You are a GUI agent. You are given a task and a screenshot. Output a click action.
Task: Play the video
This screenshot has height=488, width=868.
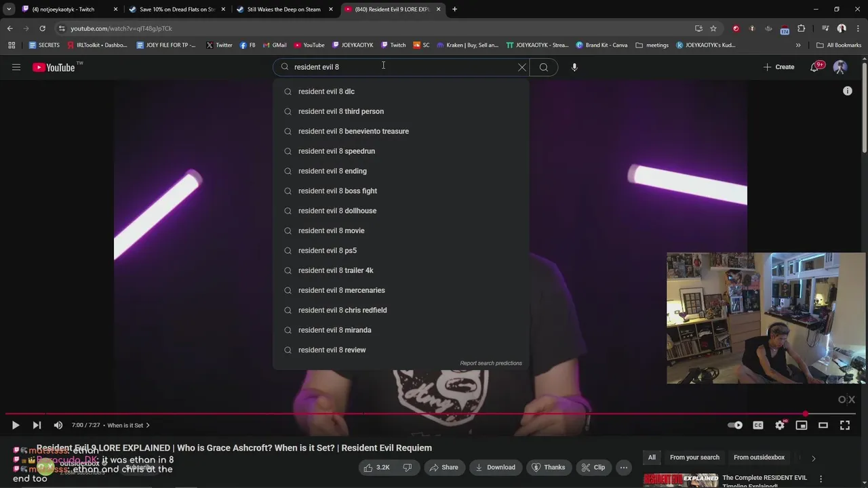click(x=15, y=425)
